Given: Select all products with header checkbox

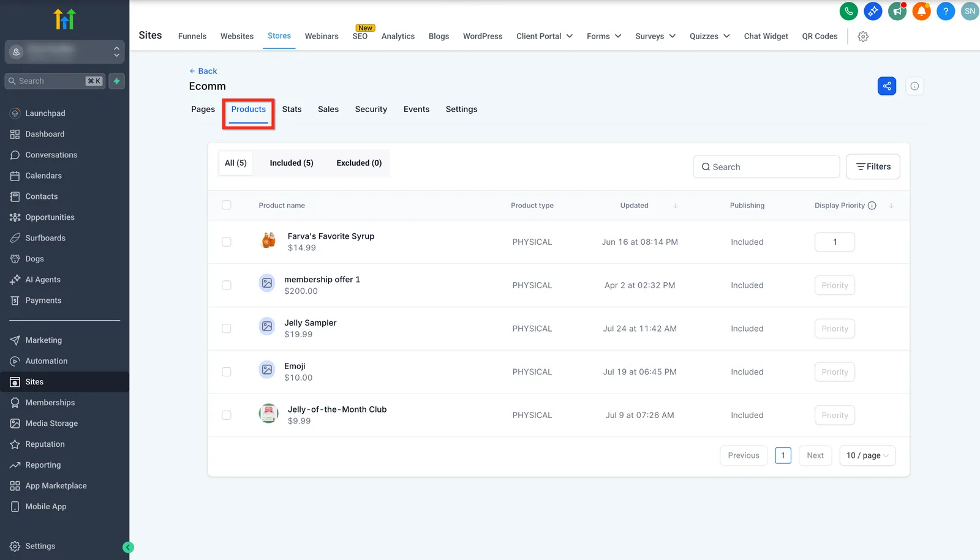Looking at the screenshot, I should tap(227, 205).
